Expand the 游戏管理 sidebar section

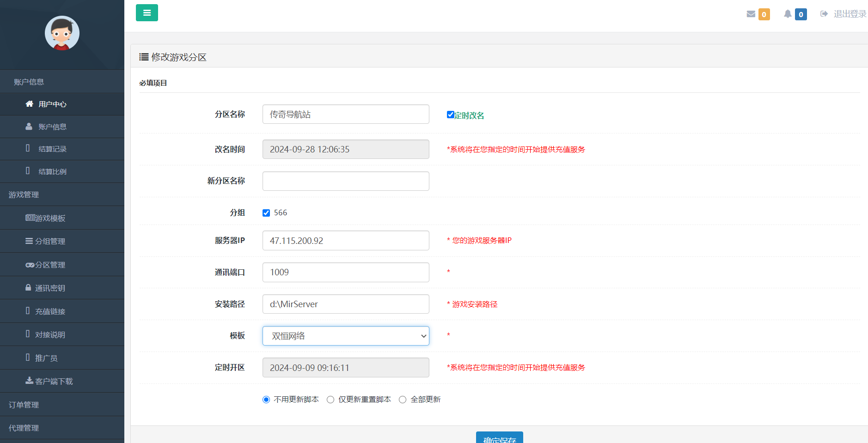click(62, 194)
